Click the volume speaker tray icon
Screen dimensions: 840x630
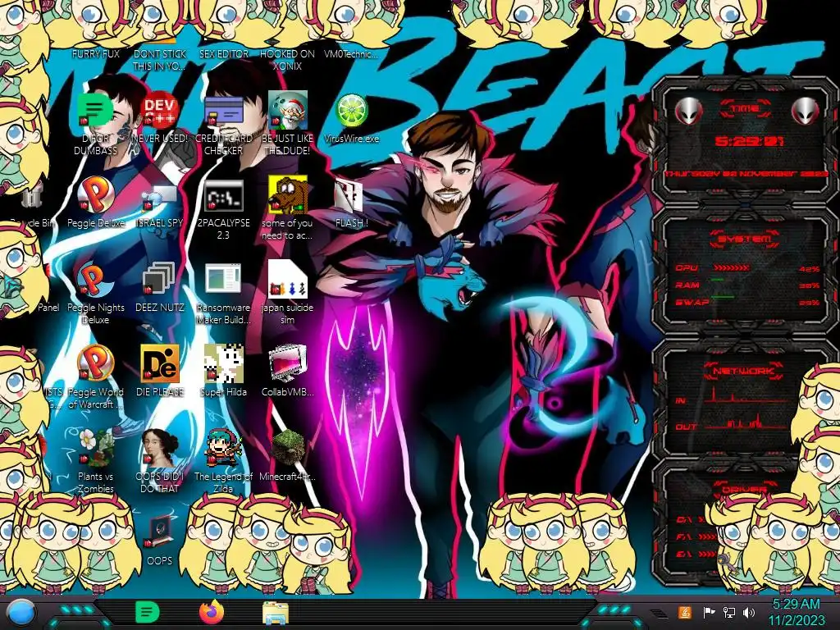tap(748, 612)
